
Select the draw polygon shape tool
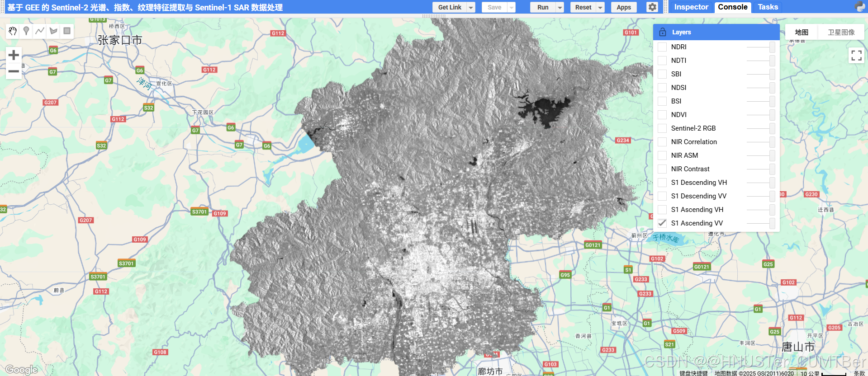coord(53,31)
